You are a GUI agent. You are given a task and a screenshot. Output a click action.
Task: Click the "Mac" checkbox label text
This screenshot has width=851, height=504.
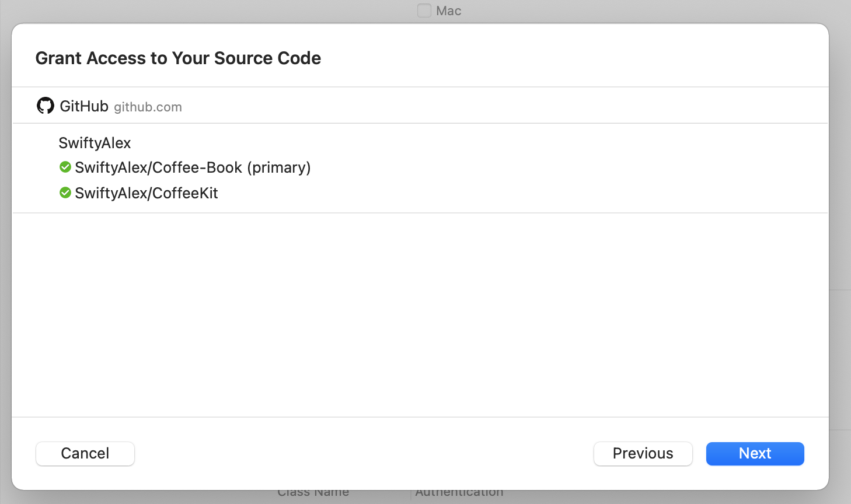pyautogui.click(x=448, y=11)
